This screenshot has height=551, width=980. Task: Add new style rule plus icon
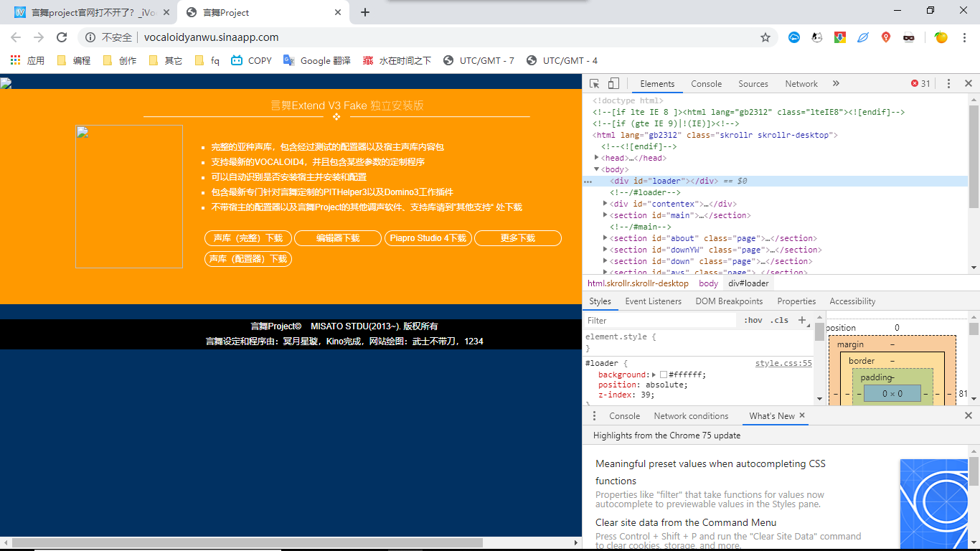(802, 320)
